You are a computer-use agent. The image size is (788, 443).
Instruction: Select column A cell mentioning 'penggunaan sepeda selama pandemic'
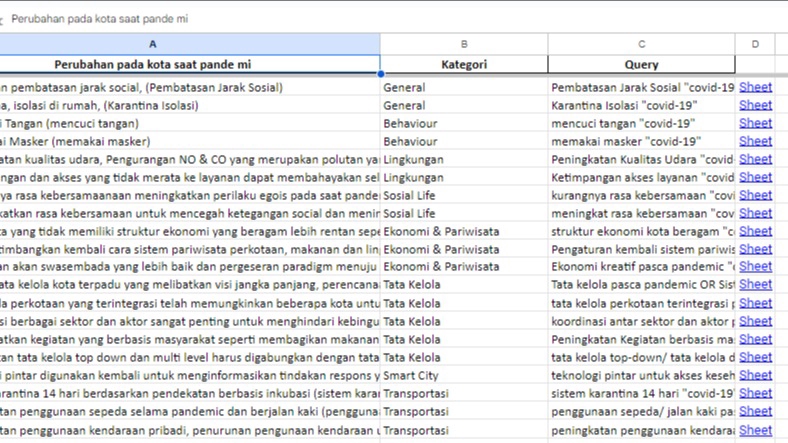tap(190, 412)
